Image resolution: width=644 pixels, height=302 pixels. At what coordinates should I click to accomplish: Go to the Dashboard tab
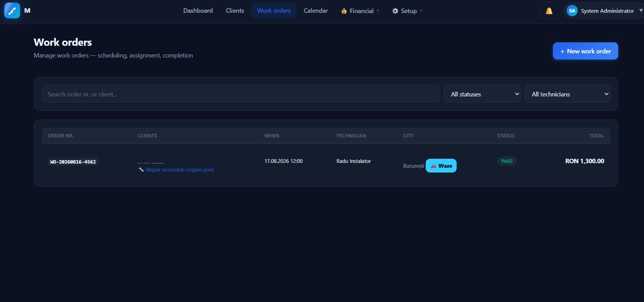[198, 11]
